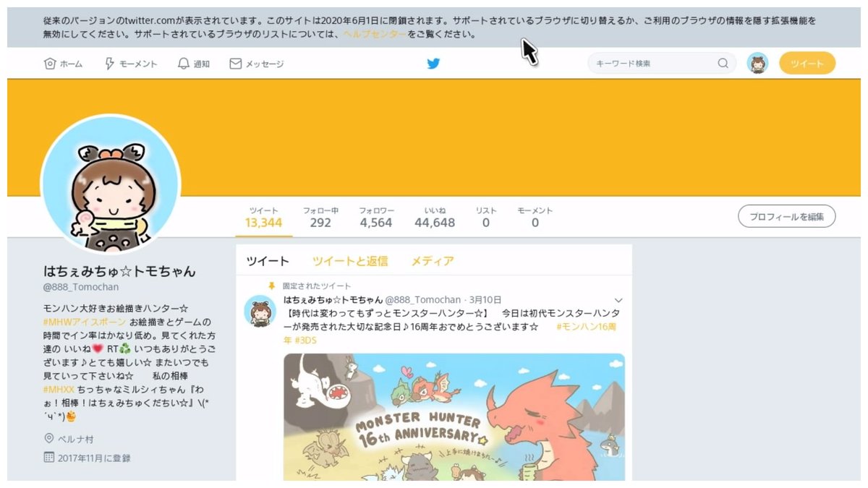Open the いいね 44,648 stat
The width and height of the screenshot is (868, 488).
tap(435, 218)
